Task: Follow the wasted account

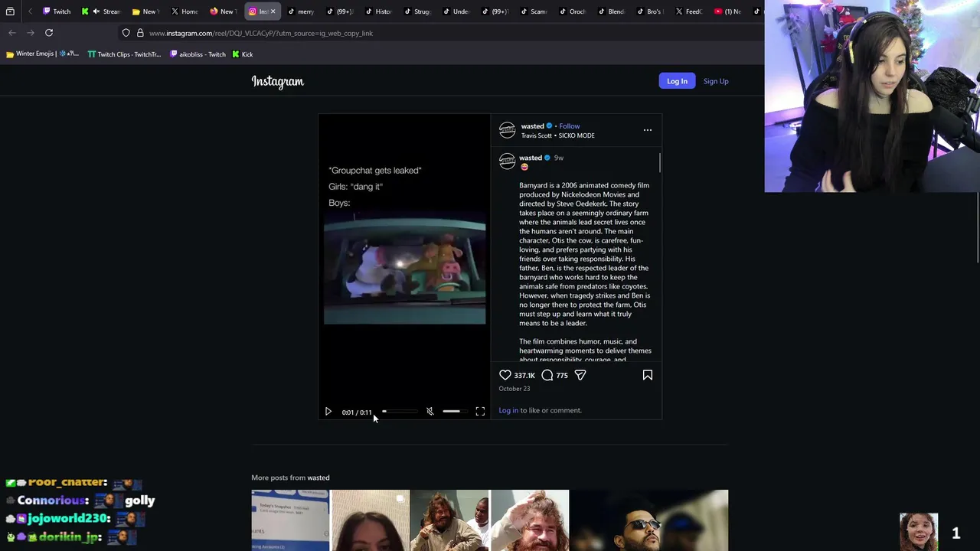Action: point(569,126)
